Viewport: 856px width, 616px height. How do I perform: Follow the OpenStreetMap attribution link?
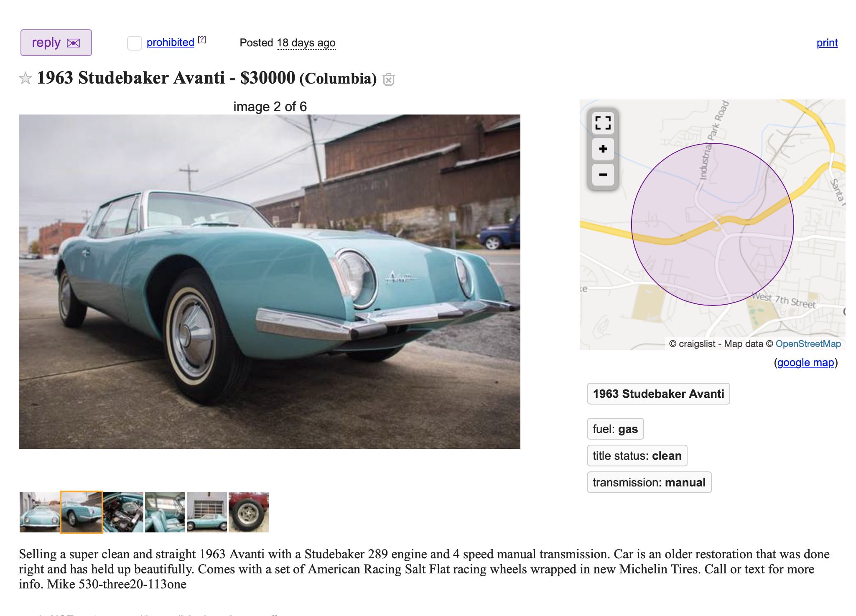pyautogui.click(x=808, y=344)
